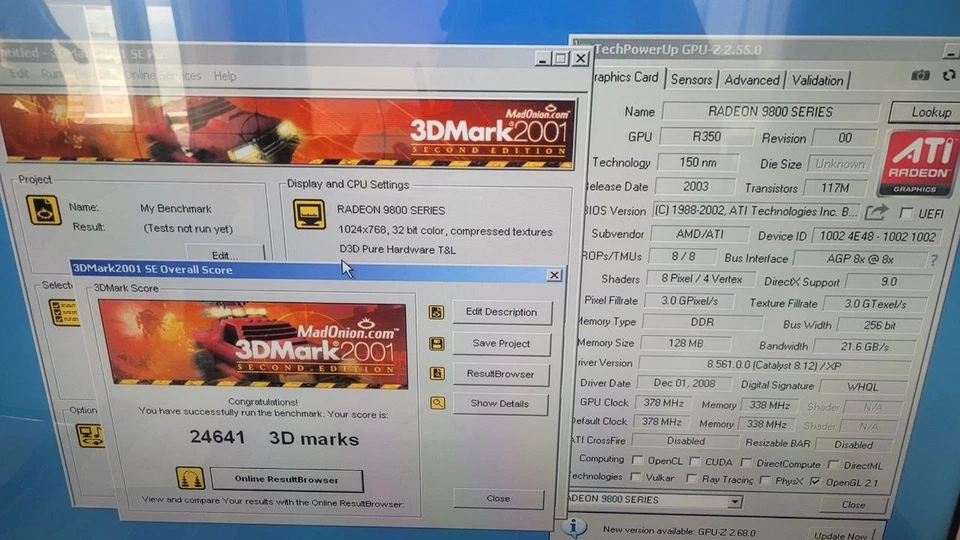Viewport: 960px width, 540px height.
Task: Click the GPU-Z refresh icon
Action: click(x=949, y=75)
